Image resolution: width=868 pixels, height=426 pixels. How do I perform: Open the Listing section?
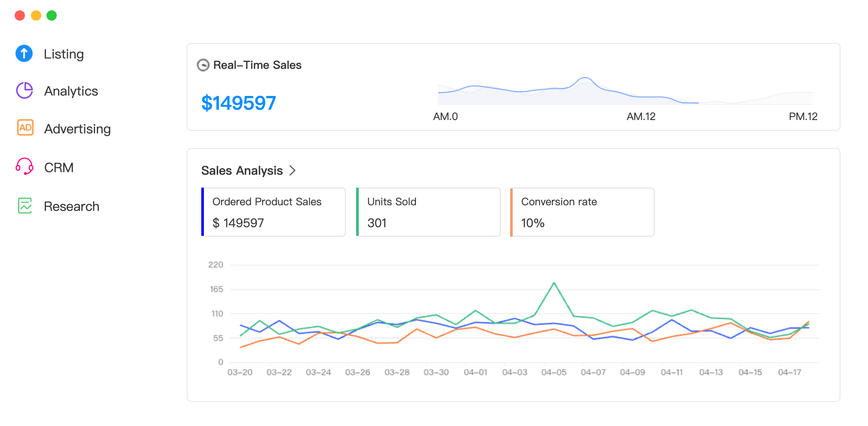pos(64,53)
